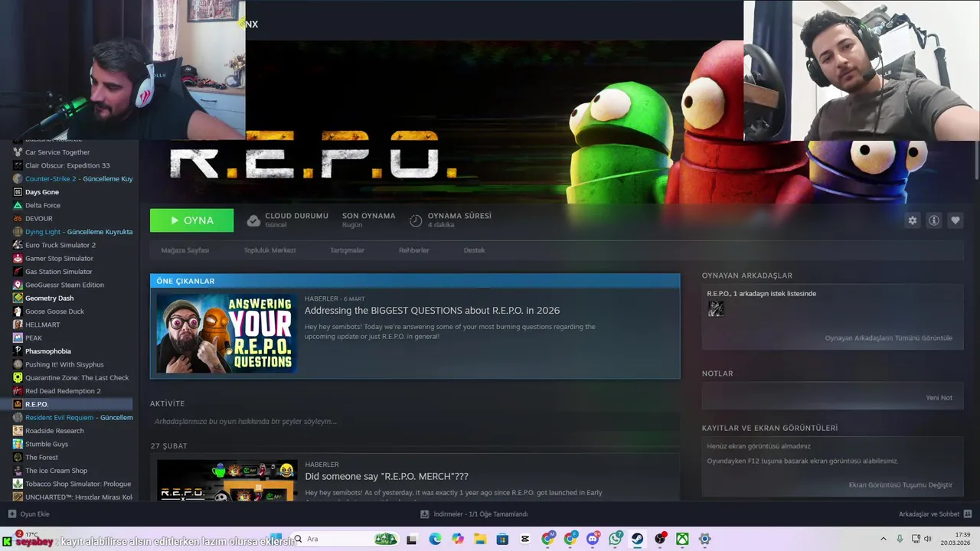Image resolution: width=980 pixels, height=551 pixels.
Task: Click the Days Gone game icon
Action: (x=18, y=192)
